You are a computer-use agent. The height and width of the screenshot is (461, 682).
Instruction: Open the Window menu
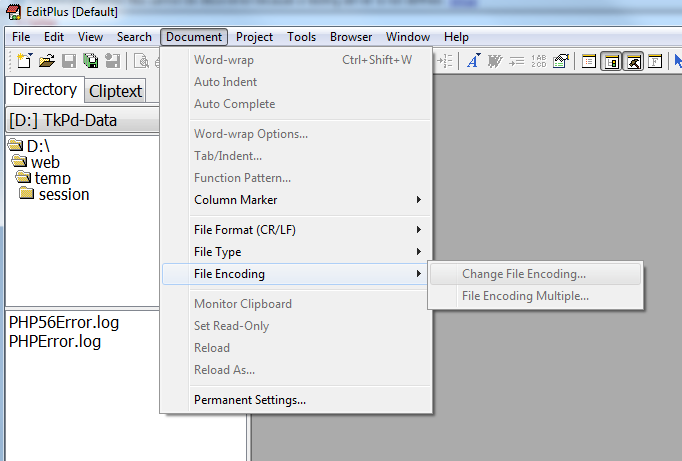pos(408,37)
